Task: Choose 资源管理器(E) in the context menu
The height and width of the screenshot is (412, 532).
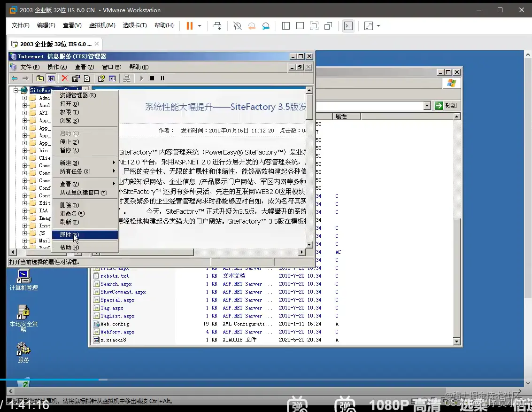Action: pyautogui.click(x=85, y=95)
